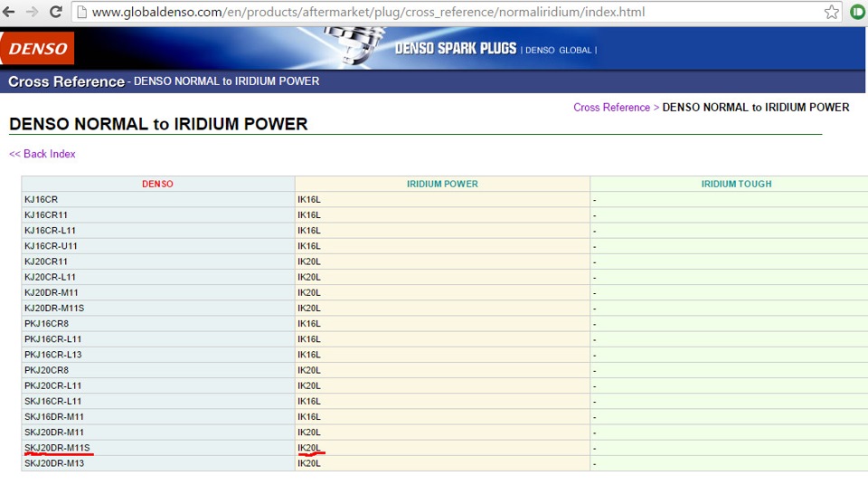The height and width of the screenshot is (504, 868).
Task: Click IK16L in the PKJ16CR8 row
Action: [309, 323]
